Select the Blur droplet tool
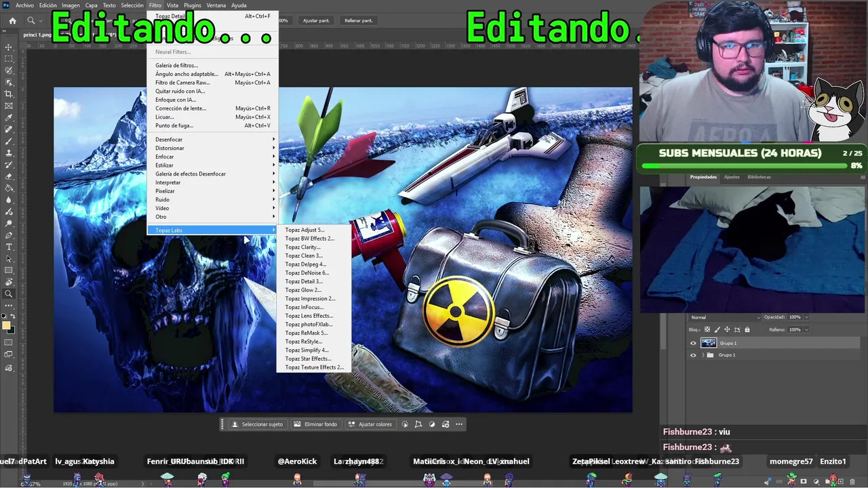The width and height of the screenshot is (868, 488). click(x=9, y=200)
